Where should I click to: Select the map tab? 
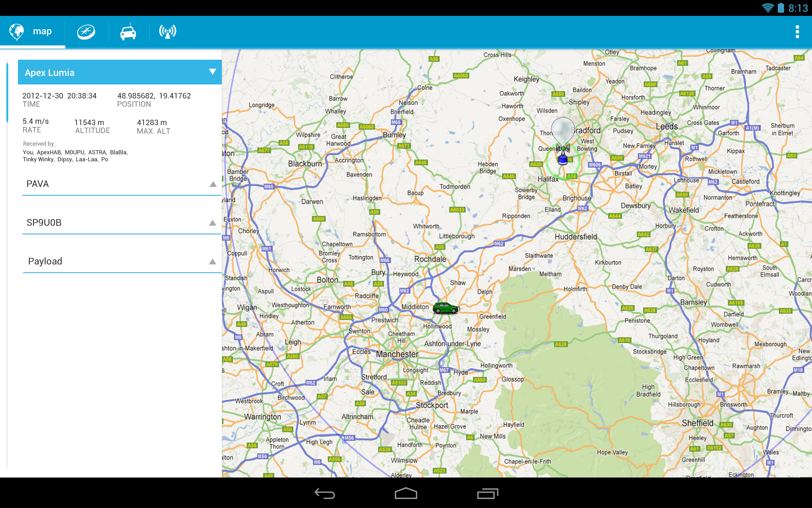(33, 32)
